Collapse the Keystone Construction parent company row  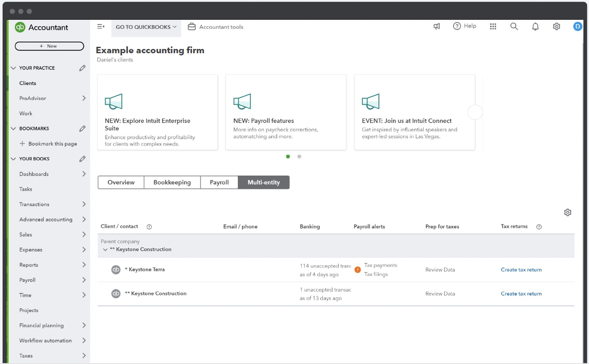tap(105, 249)
